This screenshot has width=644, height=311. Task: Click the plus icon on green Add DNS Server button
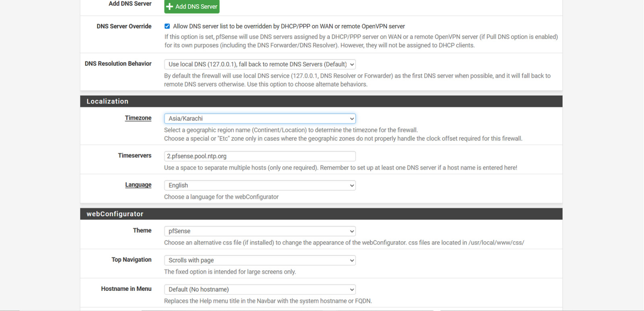point(170,6)
